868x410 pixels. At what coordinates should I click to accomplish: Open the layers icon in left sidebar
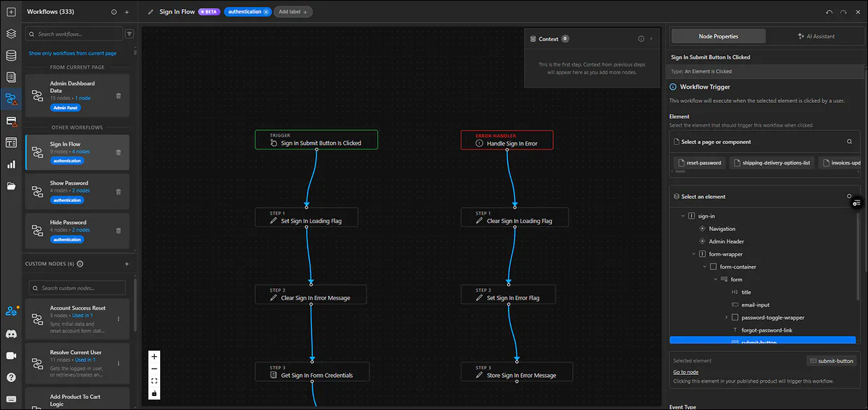pos(10,34)
